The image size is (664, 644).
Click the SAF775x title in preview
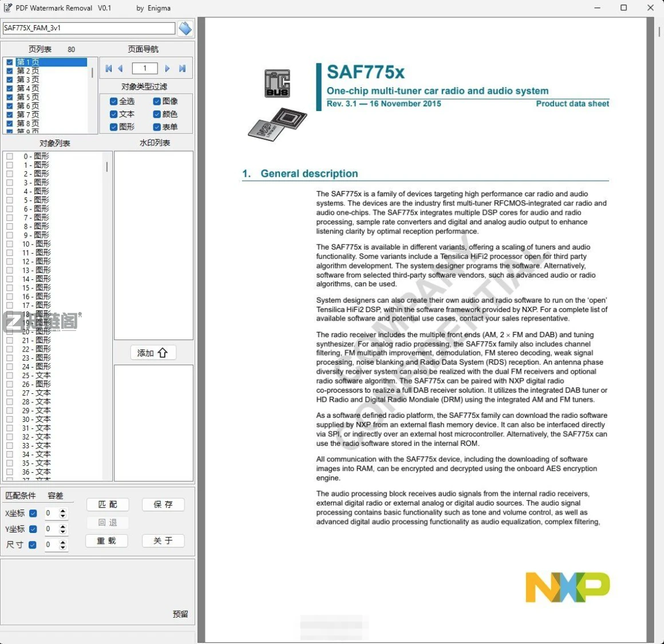coord(365,72)
